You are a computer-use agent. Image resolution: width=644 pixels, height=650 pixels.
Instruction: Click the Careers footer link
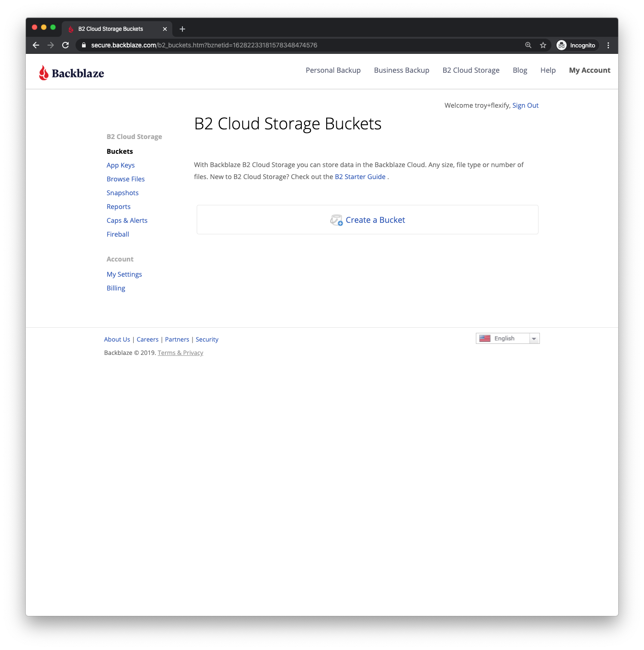(x=147, y=339)
